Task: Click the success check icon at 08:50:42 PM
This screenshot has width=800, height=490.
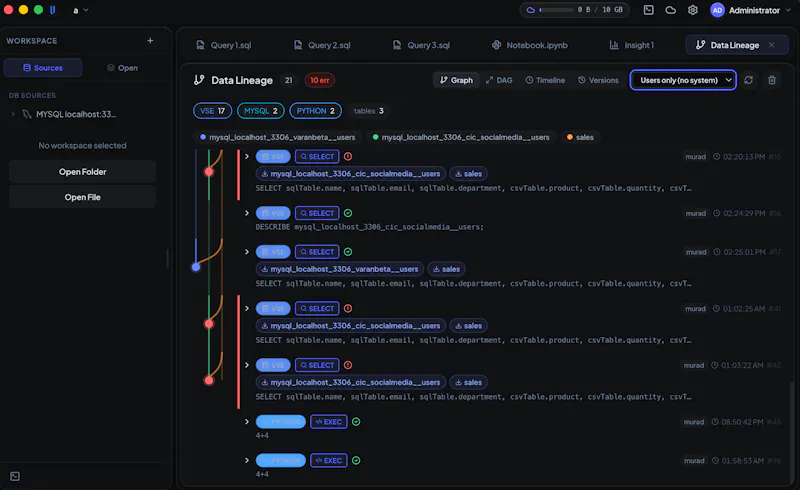Action: click(x=356, y=422)
